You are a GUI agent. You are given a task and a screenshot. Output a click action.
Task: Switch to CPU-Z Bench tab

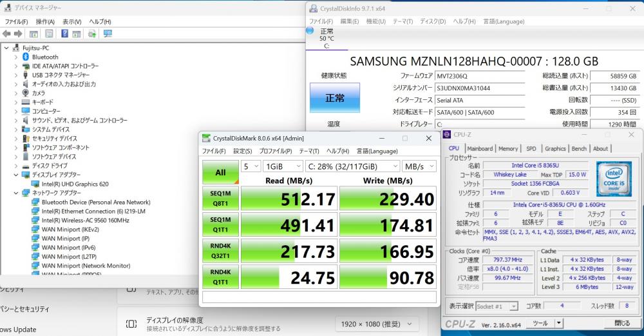click(579, 148)
